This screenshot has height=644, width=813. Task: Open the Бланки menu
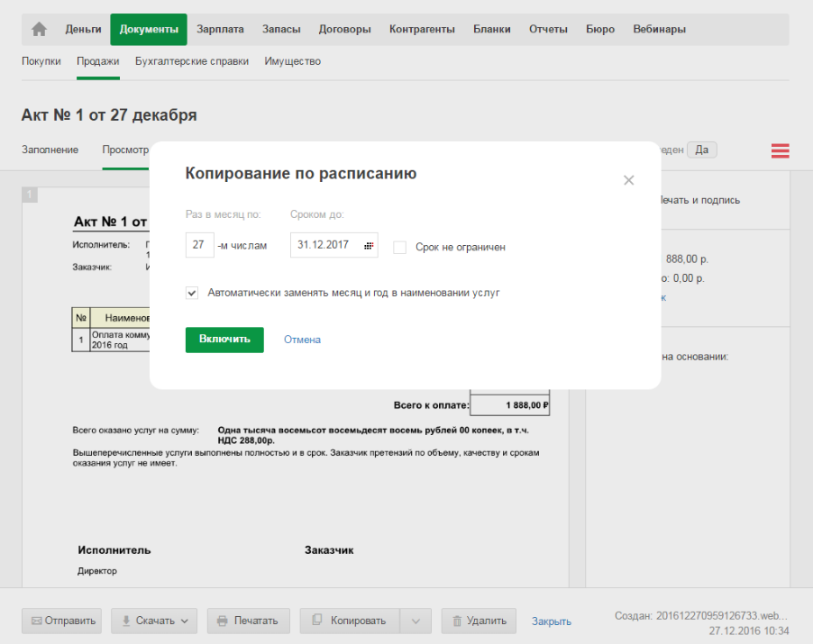pos(491,29)
